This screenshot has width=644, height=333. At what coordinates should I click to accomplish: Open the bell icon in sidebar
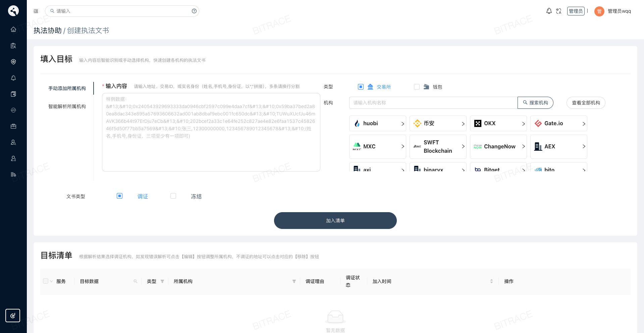pyautogui.click(x=13, y=78)
